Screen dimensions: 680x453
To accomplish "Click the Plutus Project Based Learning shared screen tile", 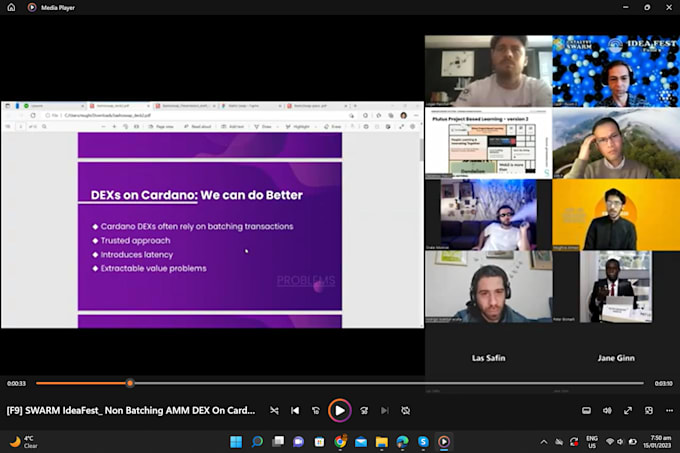I will click(x=488, y=143).
